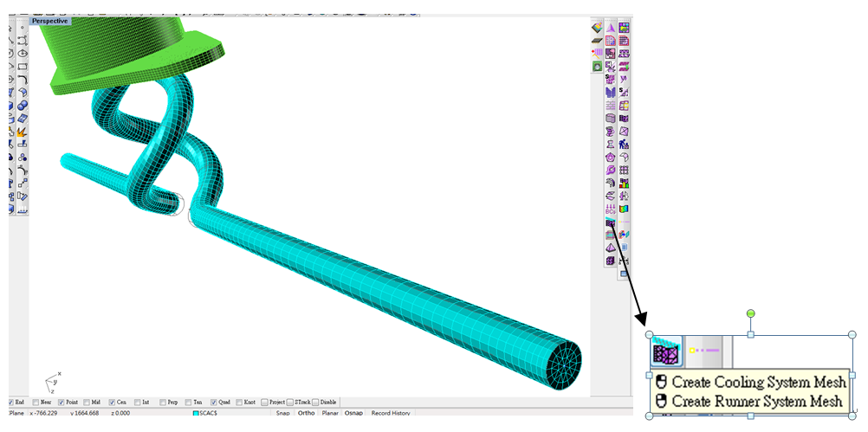Click the blue tilted mesh plane icon

23,119
